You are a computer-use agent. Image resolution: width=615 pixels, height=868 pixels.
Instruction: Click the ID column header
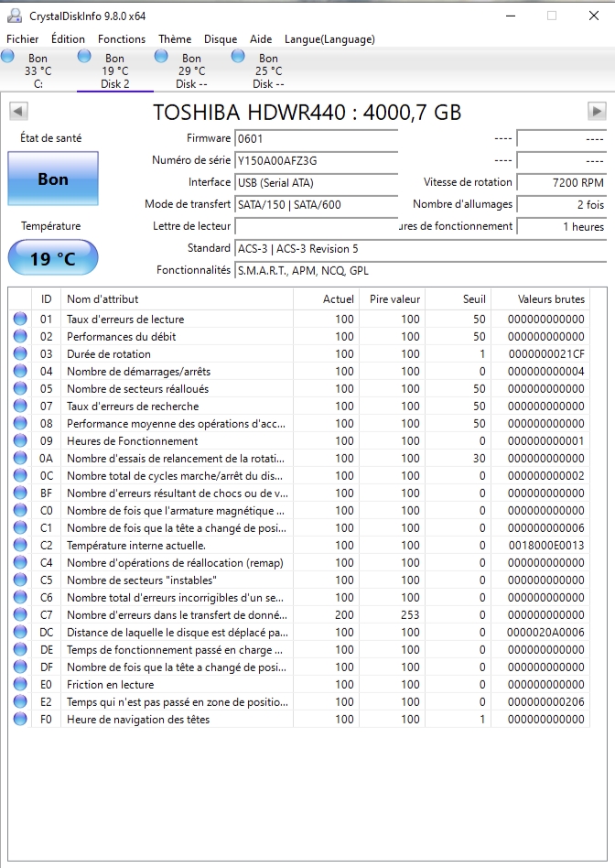point(46,298)
